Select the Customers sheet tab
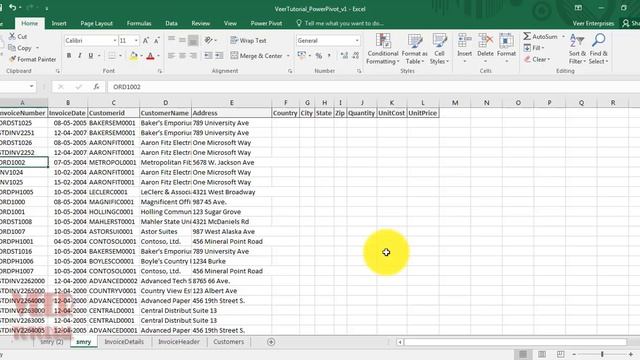The image size is (640, 360). pyautogui.click(x=228, y=342)
